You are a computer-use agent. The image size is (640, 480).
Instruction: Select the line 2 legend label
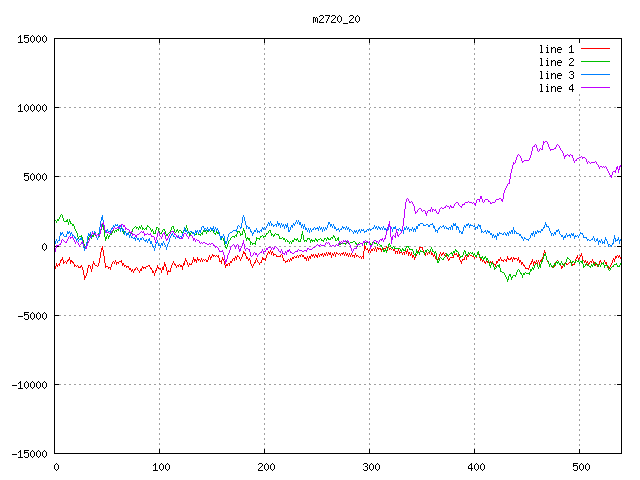click(557, 62)
